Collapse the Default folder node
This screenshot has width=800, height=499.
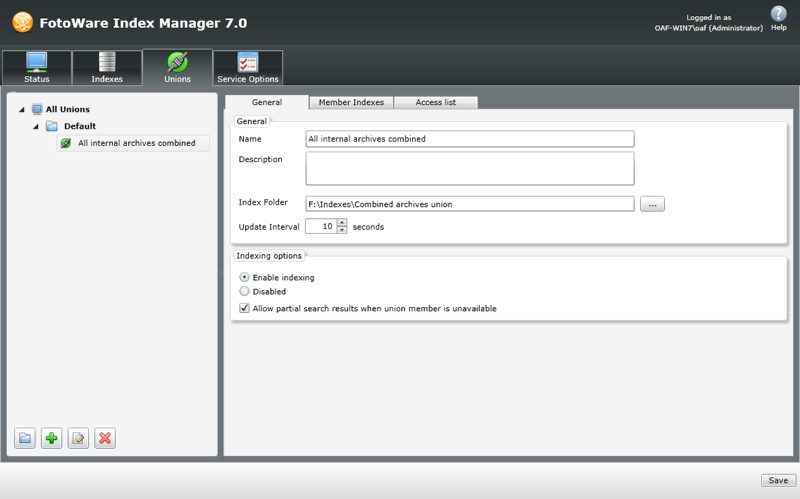click(x=36, y=126)
